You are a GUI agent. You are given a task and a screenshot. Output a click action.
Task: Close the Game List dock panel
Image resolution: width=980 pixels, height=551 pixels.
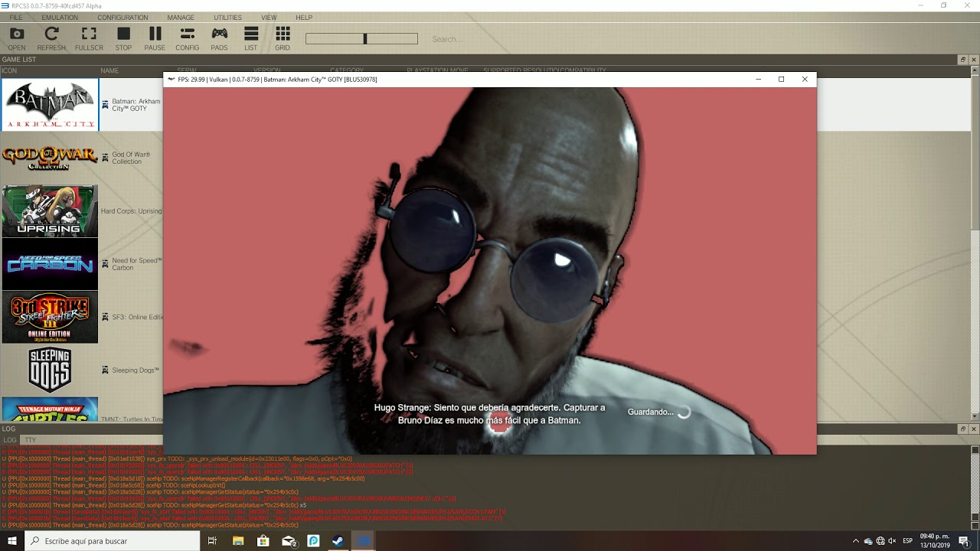click(973, 60)
